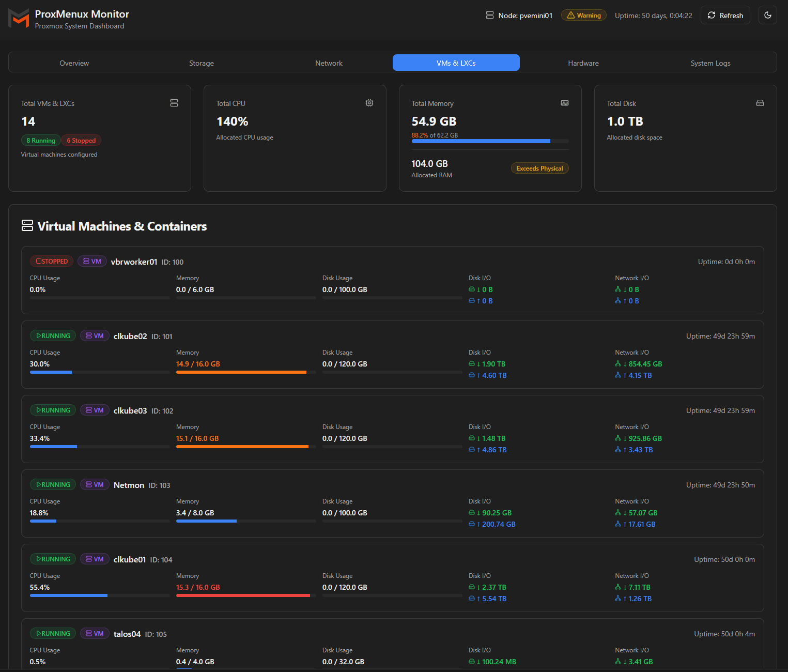Switch to the Storage tab
This screenshot has height=672, width=788.
[x=201, y=63]
